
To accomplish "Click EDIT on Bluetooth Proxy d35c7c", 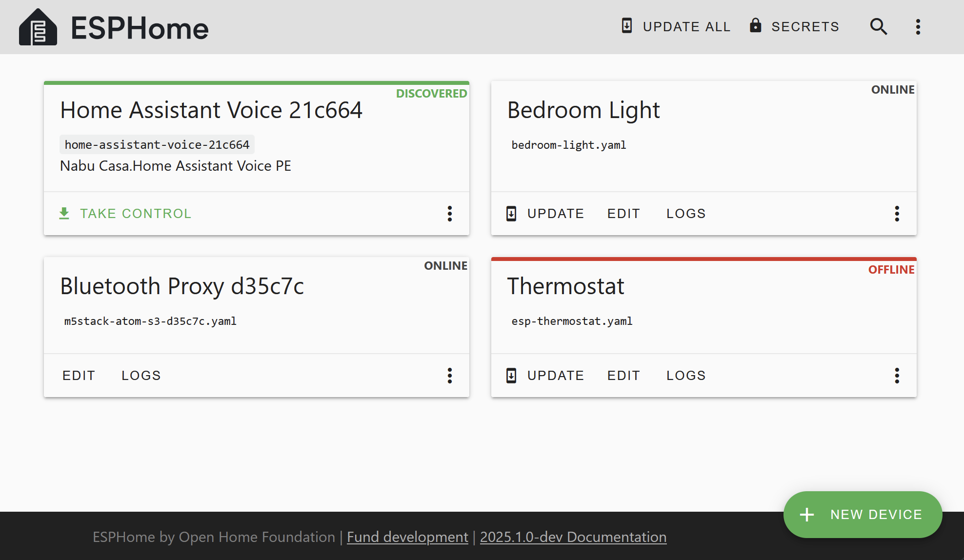I will coord(78,375).
